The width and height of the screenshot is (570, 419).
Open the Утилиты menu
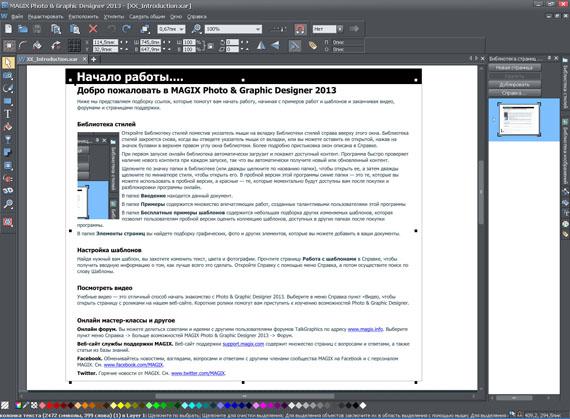tap(114, 17)
